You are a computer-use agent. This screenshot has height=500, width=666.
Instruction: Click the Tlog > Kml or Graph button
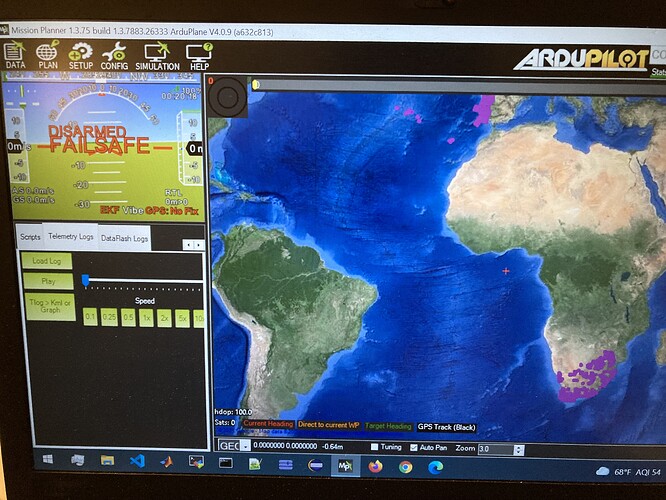pyautogui.click(x=50, y=306)
